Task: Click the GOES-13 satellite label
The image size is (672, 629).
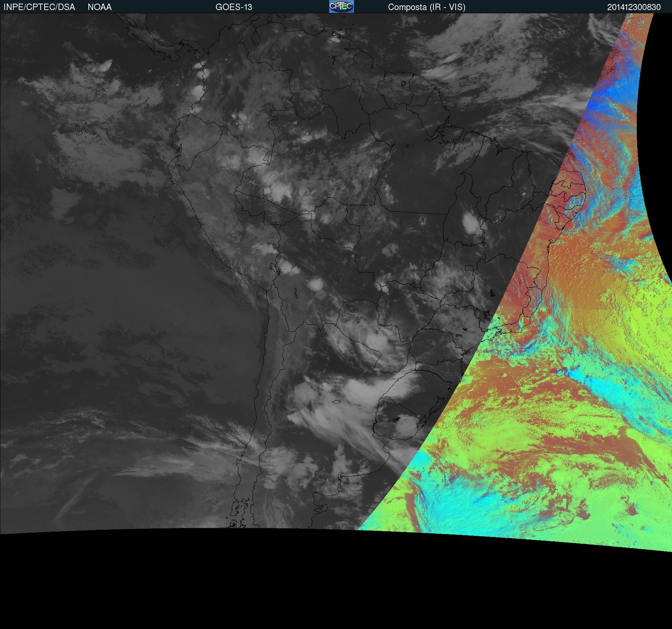Action: point(234,7)
